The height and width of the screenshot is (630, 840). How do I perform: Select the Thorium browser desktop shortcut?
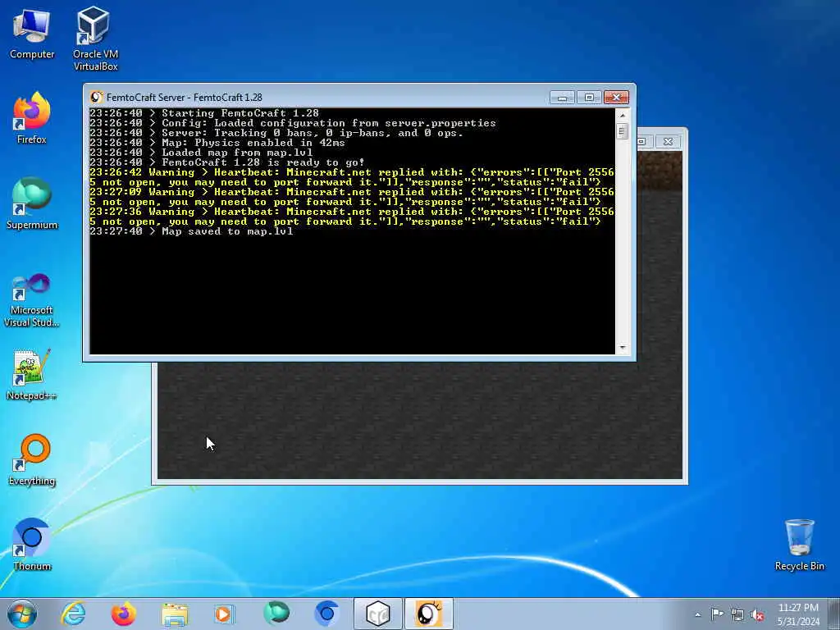click(32, 545)
